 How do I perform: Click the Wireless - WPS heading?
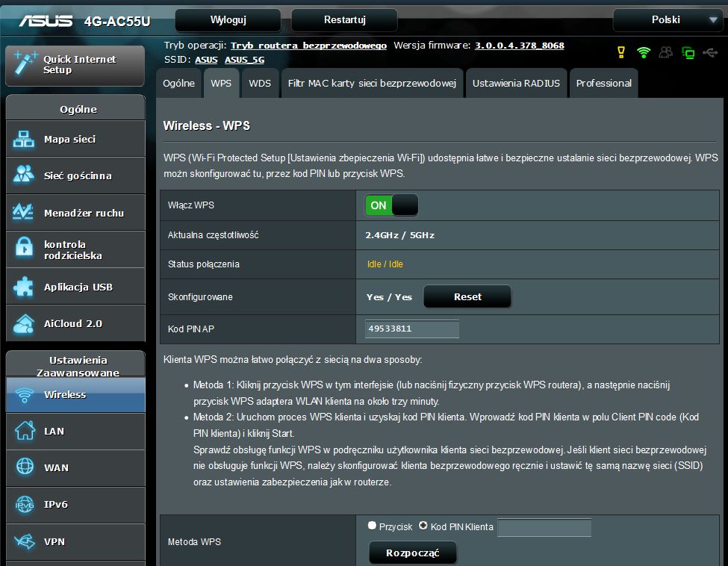207,126
